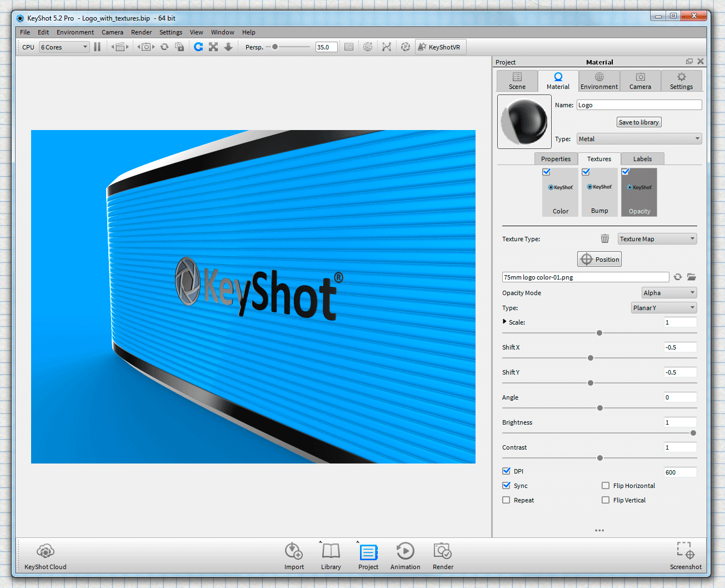This screenshot has height=588, width=725.
Task: Switch to the Properties sub-tab
Action: pyautogui.click(x=556, y=159)
